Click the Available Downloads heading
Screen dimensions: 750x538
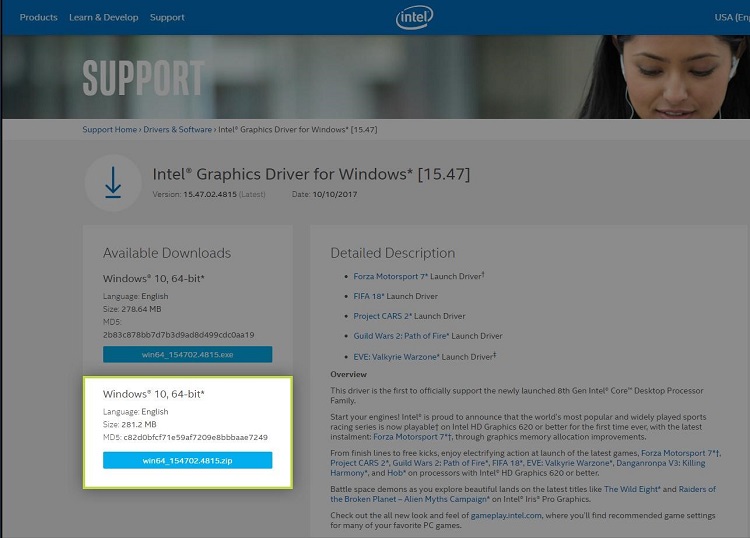tap(167, 253)
